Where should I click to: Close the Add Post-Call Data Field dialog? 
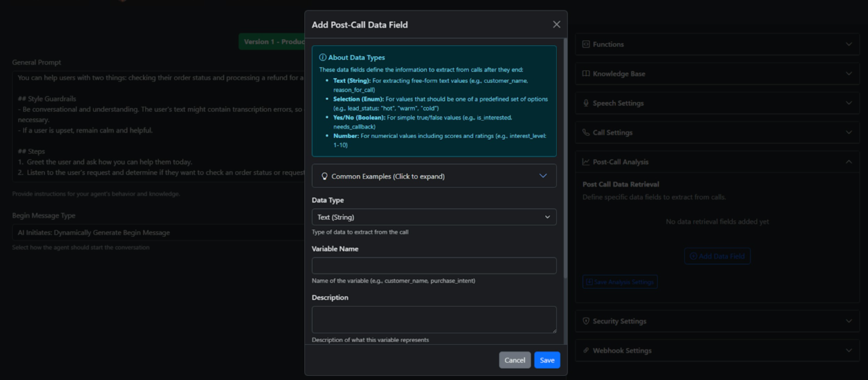tap(557, 25)
